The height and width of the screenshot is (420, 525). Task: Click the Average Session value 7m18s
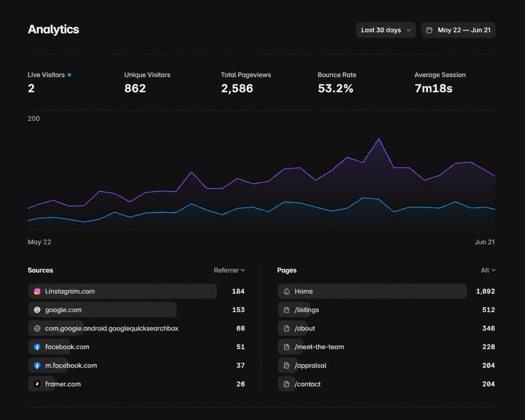point(434,88)
